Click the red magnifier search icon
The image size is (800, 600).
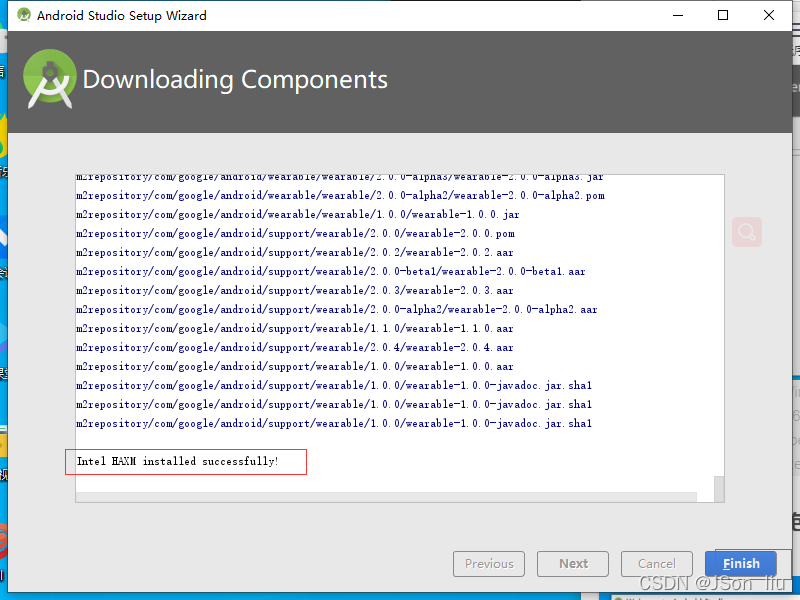coord(747,232)
